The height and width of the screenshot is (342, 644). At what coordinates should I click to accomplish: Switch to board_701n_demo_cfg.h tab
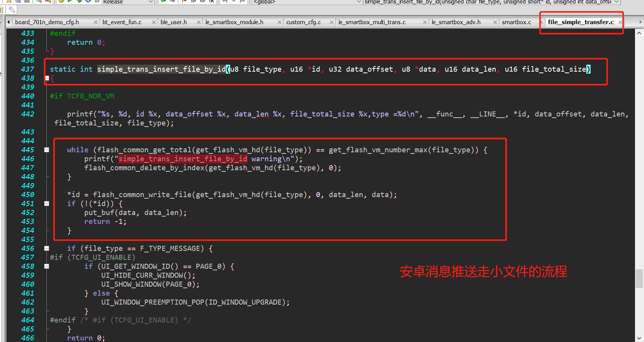coord(47,22)
